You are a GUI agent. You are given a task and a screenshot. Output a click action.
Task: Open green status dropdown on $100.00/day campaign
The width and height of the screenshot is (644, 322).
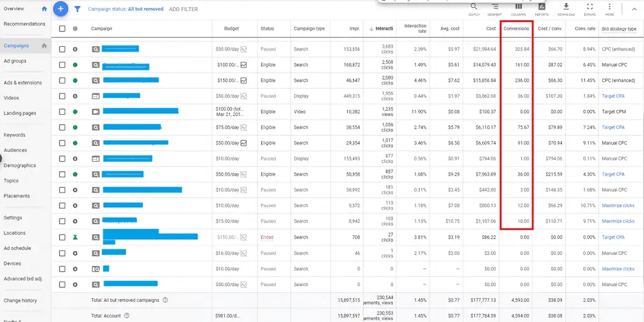click(75, 64)
